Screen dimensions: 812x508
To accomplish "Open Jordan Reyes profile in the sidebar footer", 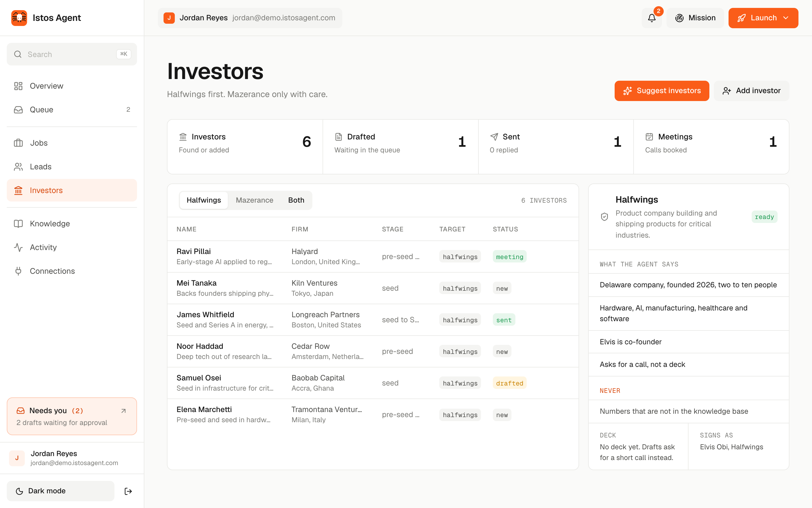I will [x=72, y=458].
